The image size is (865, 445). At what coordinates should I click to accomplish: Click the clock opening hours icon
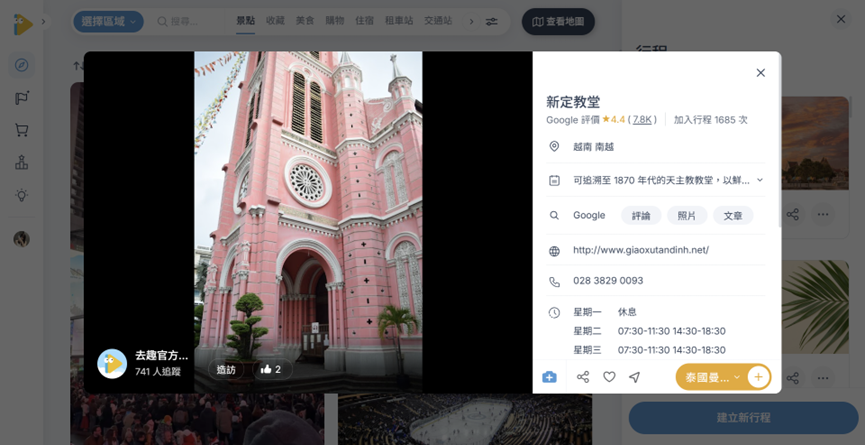[x=554, y=313]
